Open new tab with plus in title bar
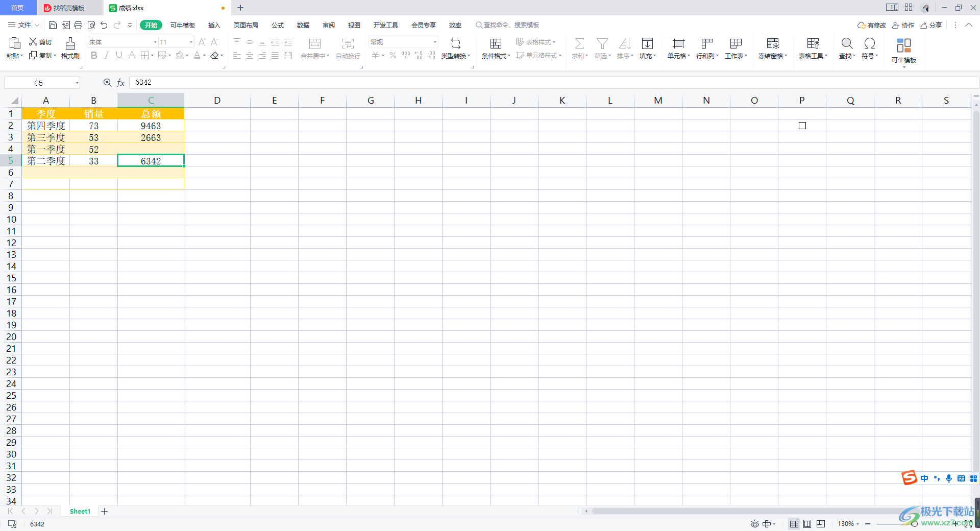This screenshot has width=980, height=531. point(240,8)
